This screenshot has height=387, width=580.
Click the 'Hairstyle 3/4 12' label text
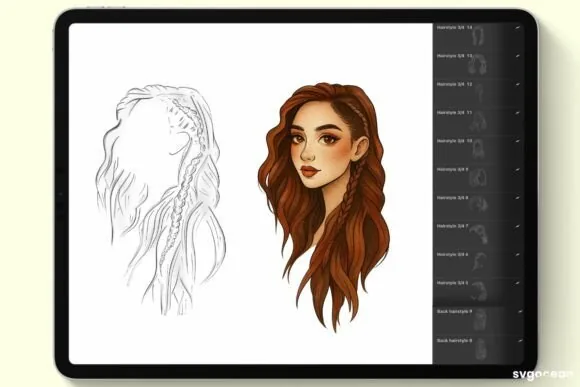[455, 85]
